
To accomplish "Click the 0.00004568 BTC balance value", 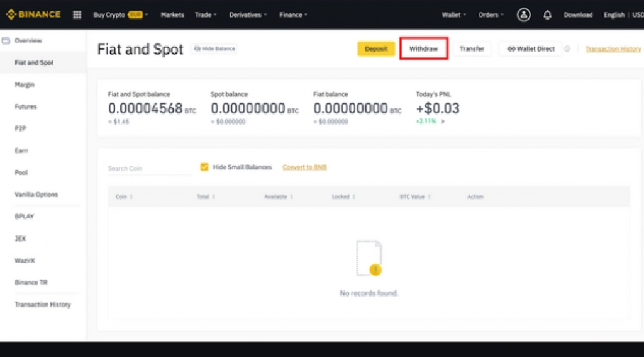I will click(x=152, y=108).
